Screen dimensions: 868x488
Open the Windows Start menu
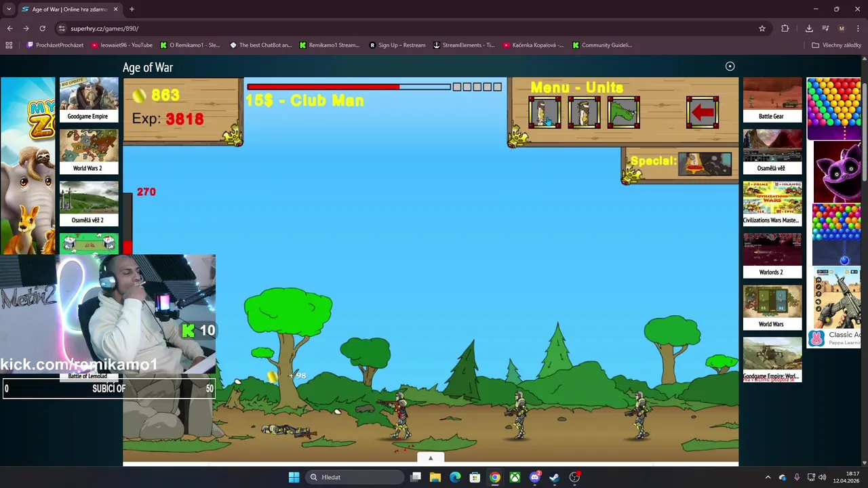coord(294,477)
